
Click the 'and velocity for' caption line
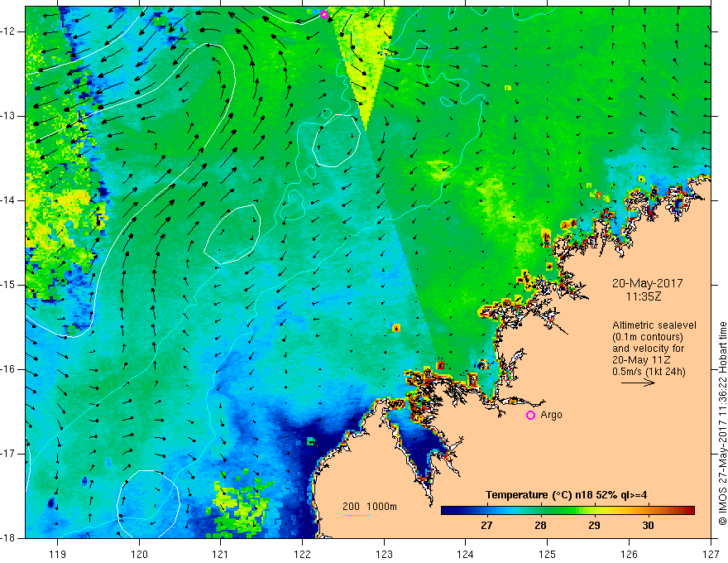648,349
